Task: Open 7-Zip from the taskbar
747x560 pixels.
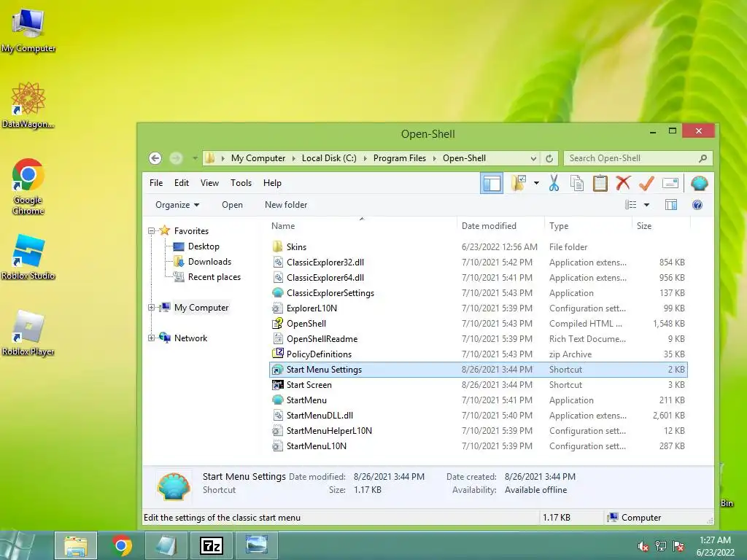Action: click(212, 545)
